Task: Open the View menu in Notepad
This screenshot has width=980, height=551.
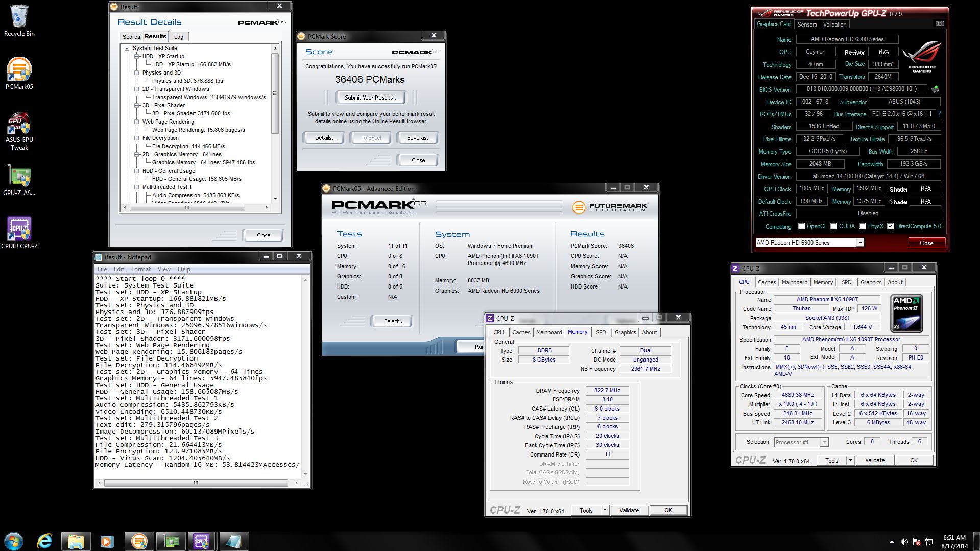Action: (x=164, y=269)
